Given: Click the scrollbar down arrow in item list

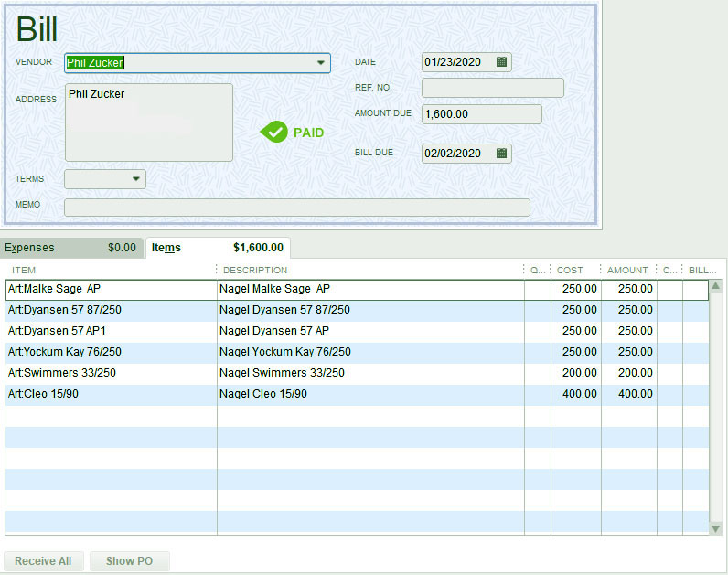Looking at the screenshot, I should pyautogui.click(x=716, y=528).
